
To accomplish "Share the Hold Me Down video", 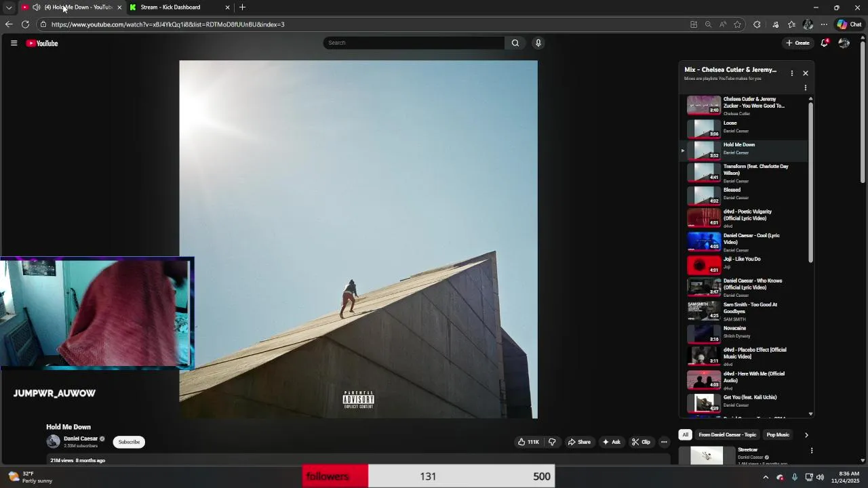I will tap(579, 442).
